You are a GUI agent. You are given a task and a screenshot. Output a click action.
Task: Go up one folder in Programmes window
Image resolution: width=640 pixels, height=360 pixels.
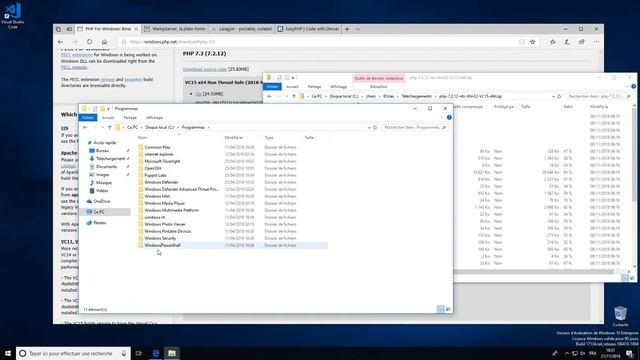click(109, 127)
